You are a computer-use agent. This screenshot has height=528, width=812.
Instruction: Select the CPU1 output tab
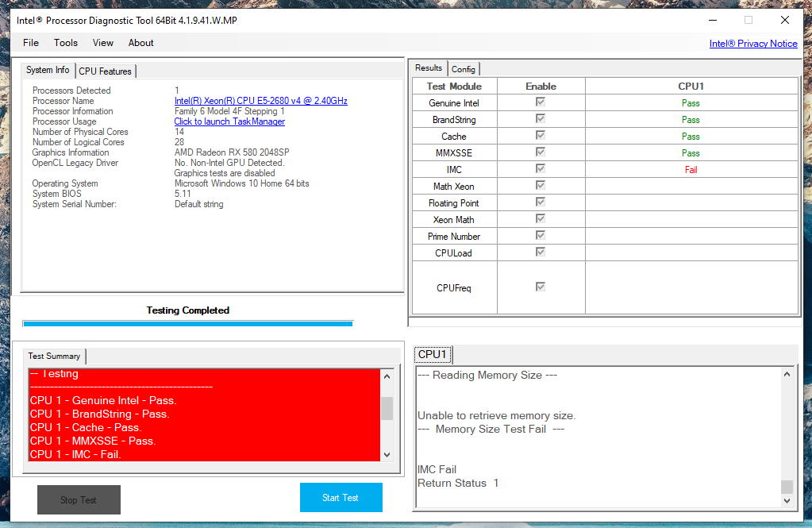click(433, 354)
